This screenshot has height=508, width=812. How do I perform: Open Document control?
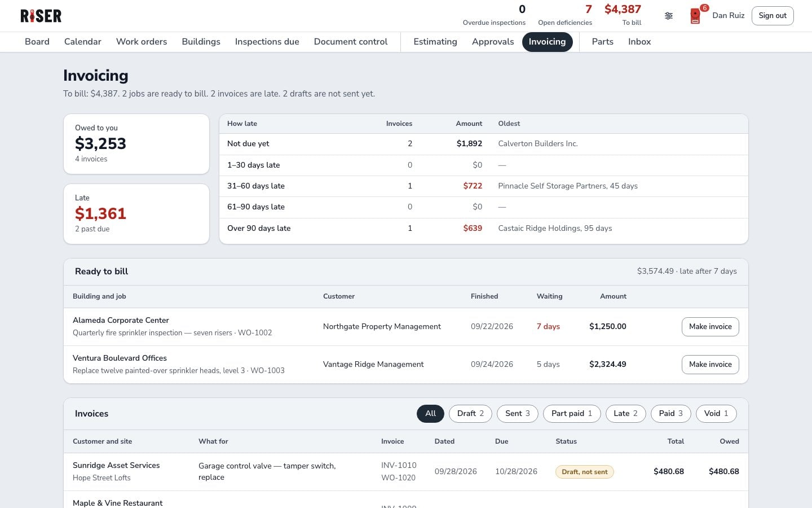(x=351, y=42)
